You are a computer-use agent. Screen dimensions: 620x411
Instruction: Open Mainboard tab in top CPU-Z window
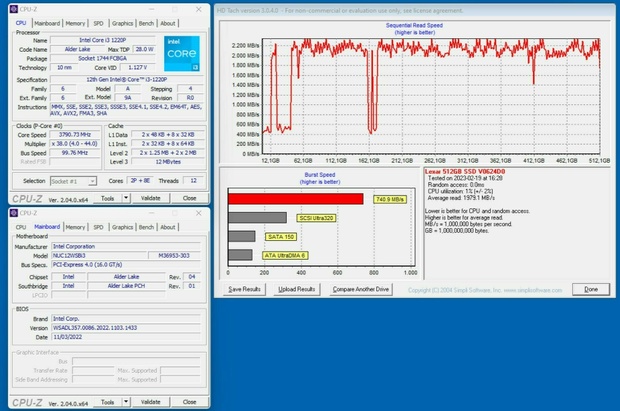coord(47,23)
